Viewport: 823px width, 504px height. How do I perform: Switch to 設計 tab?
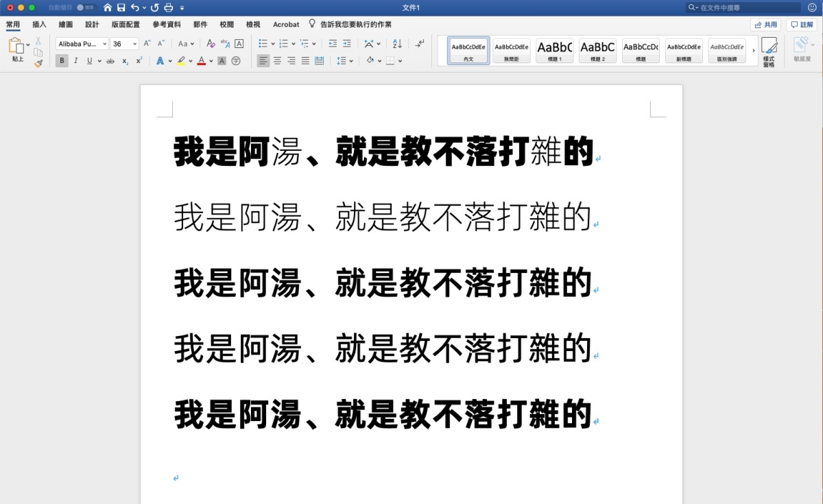point(92,25)
